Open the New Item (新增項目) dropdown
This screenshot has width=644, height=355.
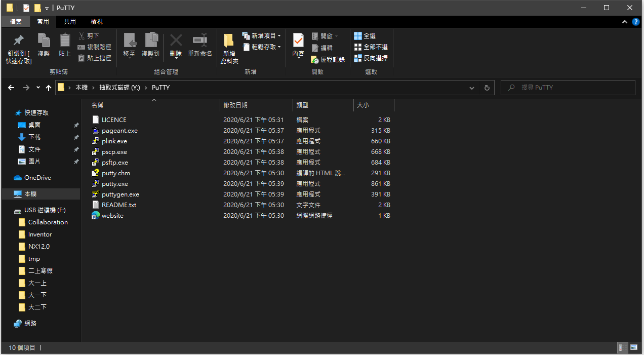(x=261, y=35)
